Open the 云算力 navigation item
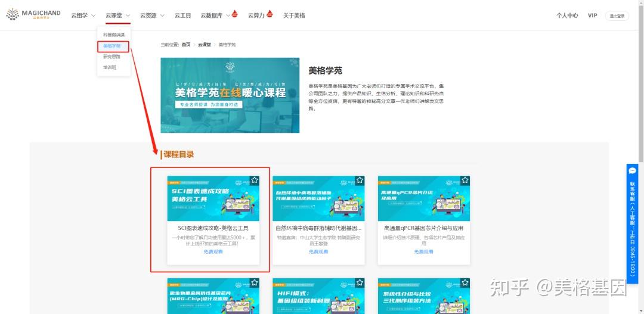 (256, 15)
